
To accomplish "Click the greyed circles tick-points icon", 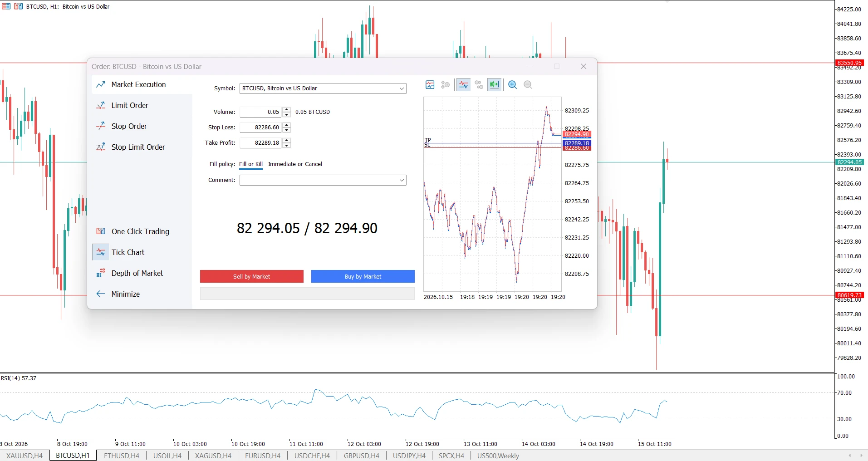I will (479, 84).
